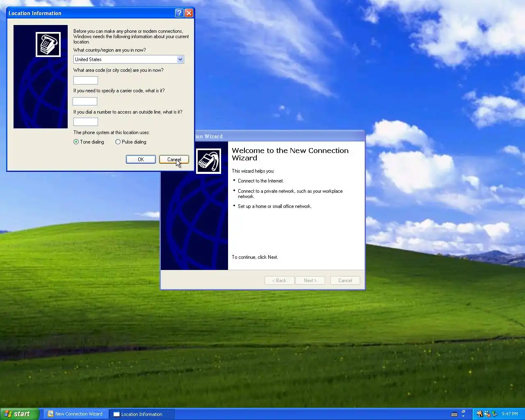Click the Windows keys tray icon
The width and height of the screenshot is (525, 420).
click(479, 414)
